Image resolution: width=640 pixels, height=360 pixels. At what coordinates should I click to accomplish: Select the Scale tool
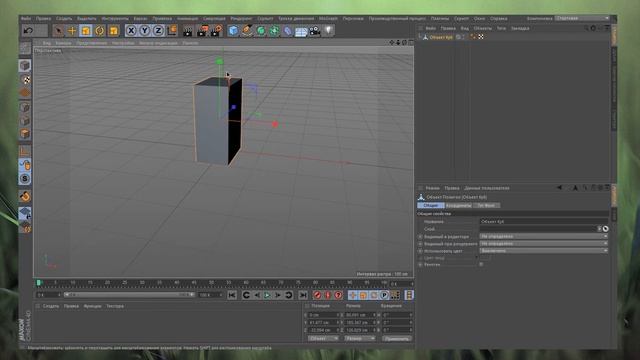(x=86, y=31)
